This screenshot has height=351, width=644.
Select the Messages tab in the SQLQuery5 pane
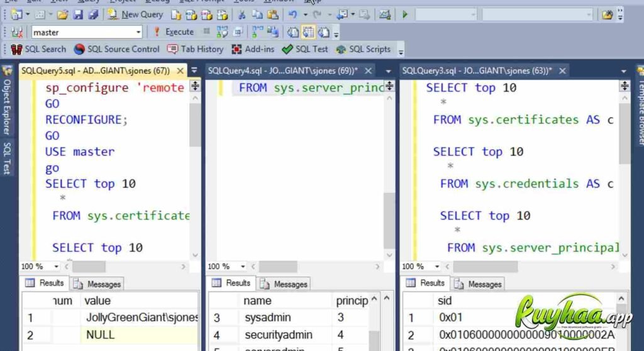(97, 284)
